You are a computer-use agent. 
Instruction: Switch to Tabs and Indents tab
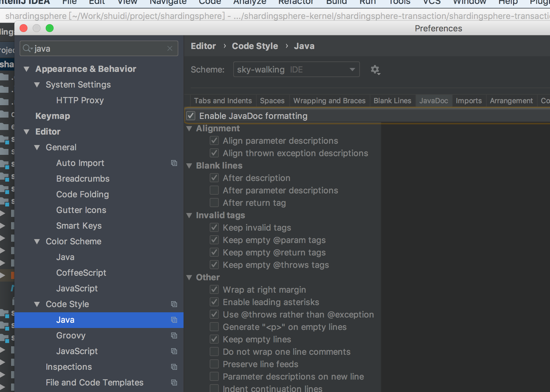[x=223, y=101]
